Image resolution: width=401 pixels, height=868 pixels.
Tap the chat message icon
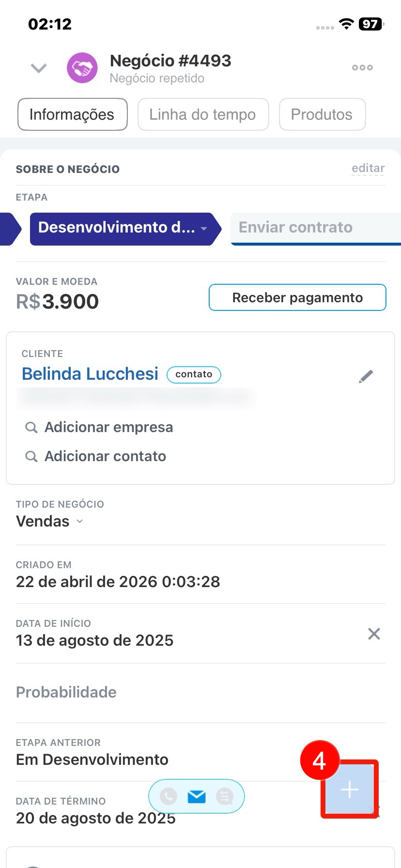coord(225,796)
